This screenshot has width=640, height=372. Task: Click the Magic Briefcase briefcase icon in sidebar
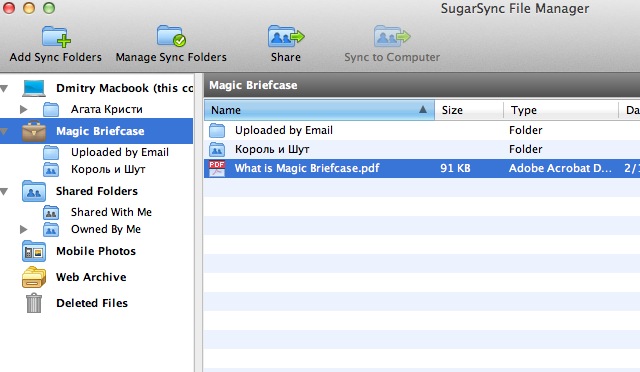(34, 131)
